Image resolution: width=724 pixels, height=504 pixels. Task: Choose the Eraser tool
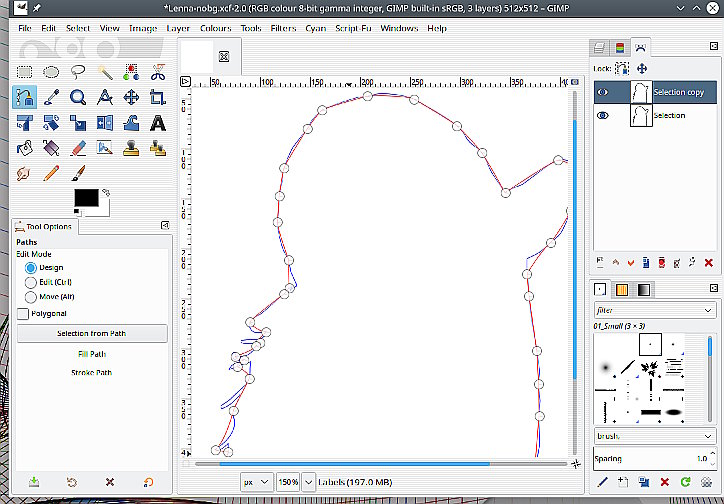pos(78,148)
